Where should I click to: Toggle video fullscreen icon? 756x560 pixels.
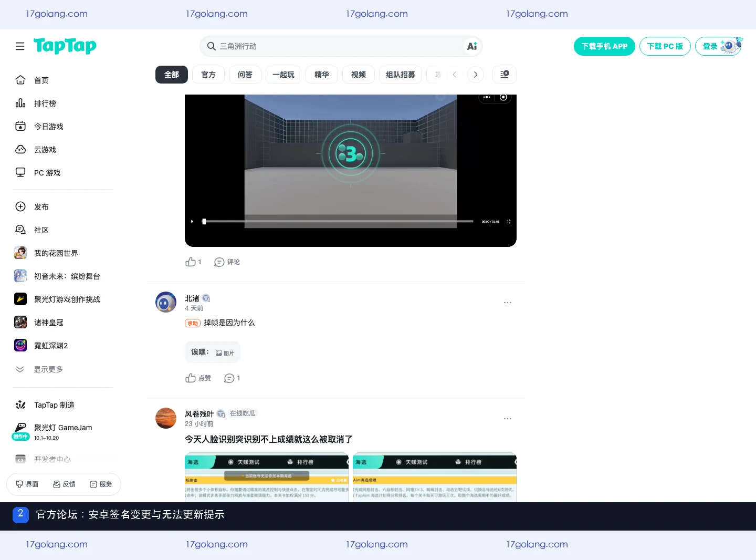[509, 222]
